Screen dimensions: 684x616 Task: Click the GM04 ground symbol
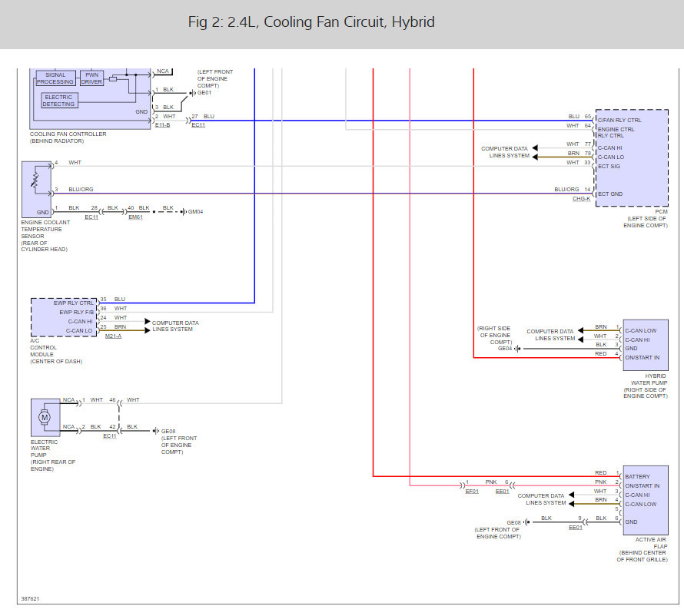coord(184,212)
